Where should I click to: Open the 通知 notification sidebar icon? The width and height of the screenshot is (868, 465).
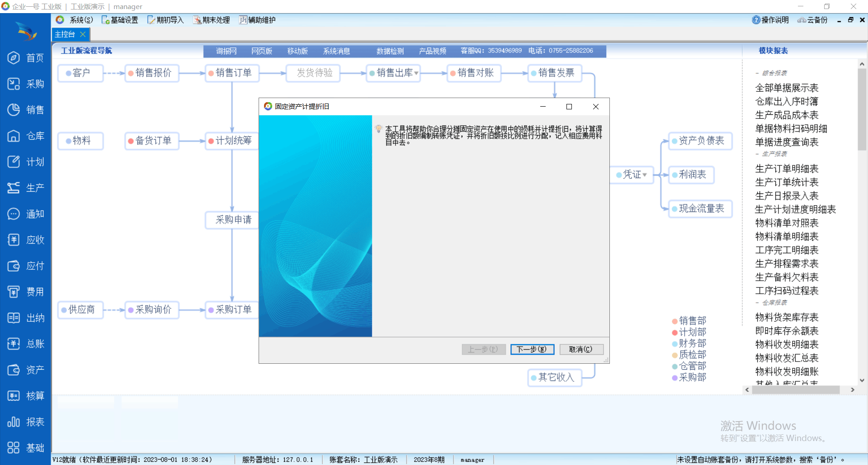14,214
